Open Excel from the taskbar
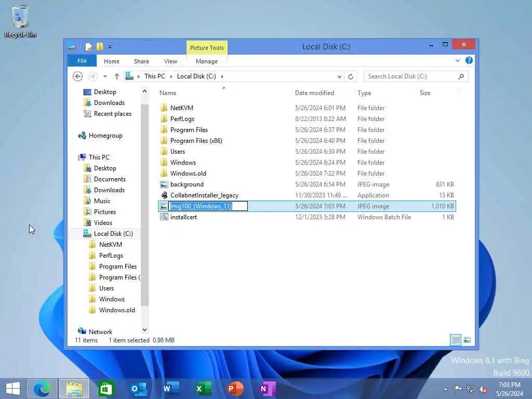 click(203, 389)
